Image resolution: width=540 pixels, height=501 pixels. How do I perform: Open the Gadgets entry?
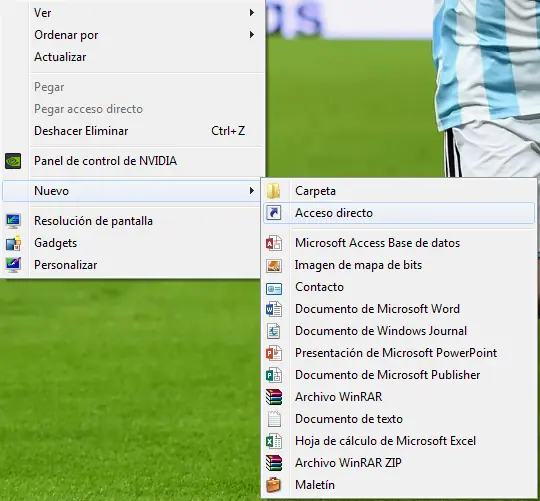tap(131, 243)
